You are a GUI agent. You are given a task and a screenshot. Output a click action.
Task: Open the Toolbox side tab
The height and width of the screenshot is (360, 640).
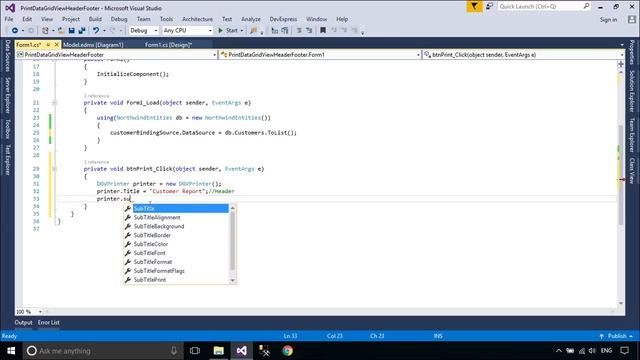coord(7,129)
